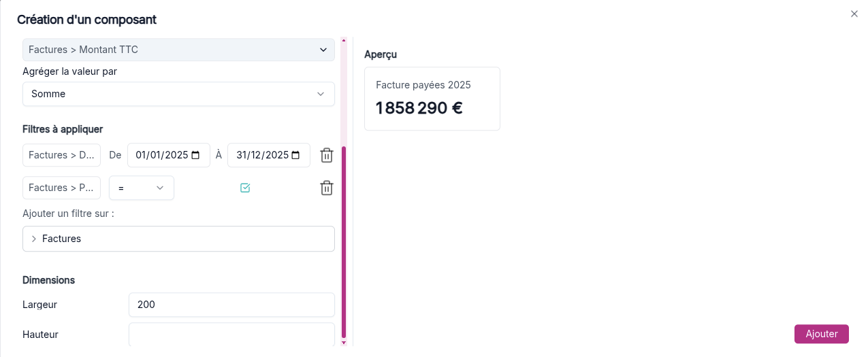Click the Ajouter button
Screen dimensions: 868x357
pos(822,334)
